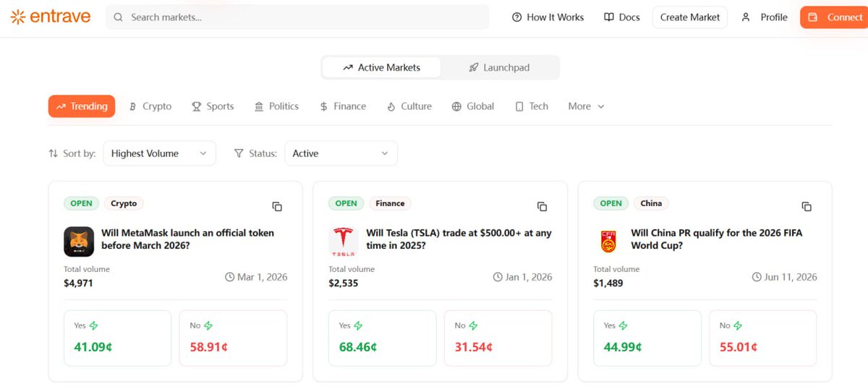Viewport: 868px width, 392px height.
Task: Select the Crypto category tab
Action: 150,106
